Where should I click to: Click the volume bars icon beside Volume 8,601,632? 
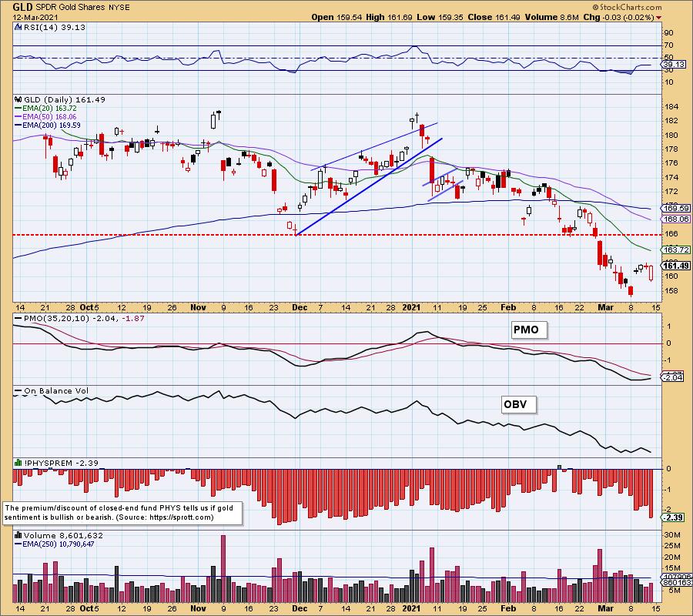[x=18, y=536]
